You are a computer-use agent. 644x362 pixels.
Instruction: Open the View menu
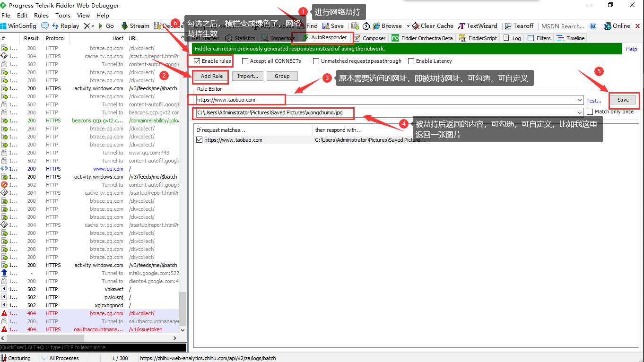coord(83,15)
